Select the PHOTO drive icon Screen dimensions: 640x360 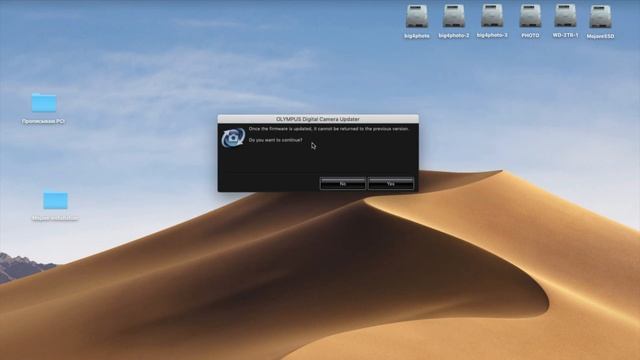pyautogui.click(x=530, y=17)
